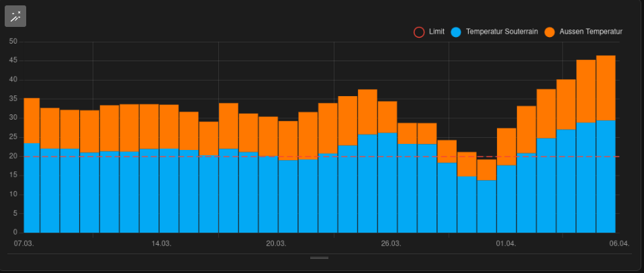
Task: Click the resize handle below the chart
Action: [319, 258]
